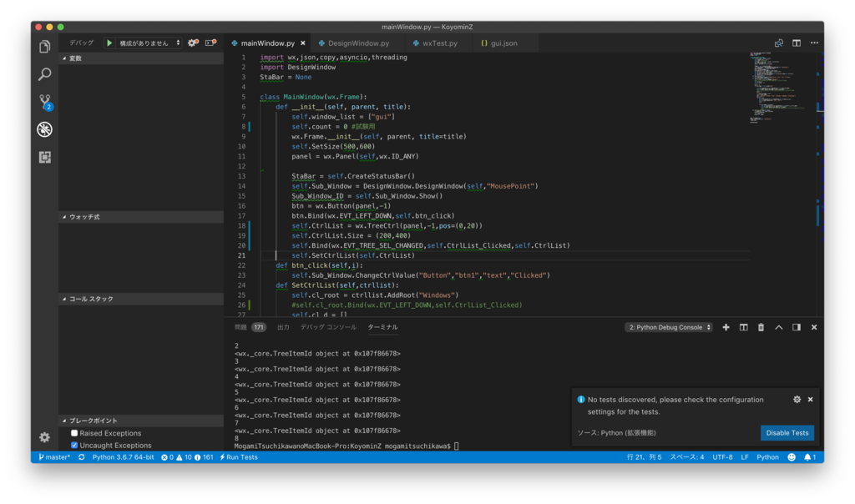Click the master branch indicator

coord(54,457)
